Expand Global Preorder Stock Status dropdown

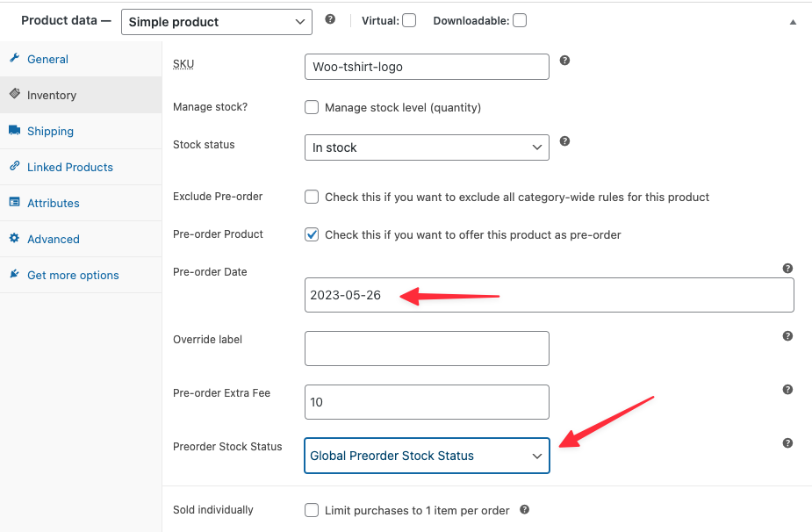(x=427, y=456)
